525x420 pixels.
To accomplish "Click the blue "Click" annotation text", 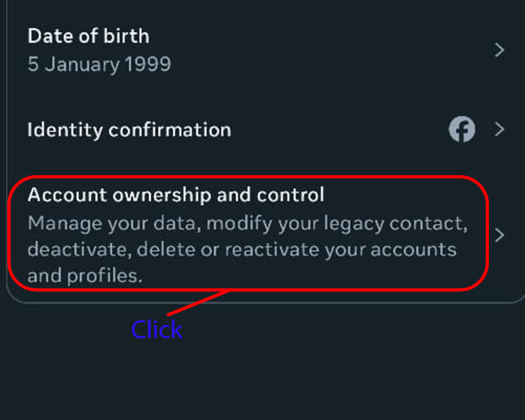I will (x=156, y=330).
